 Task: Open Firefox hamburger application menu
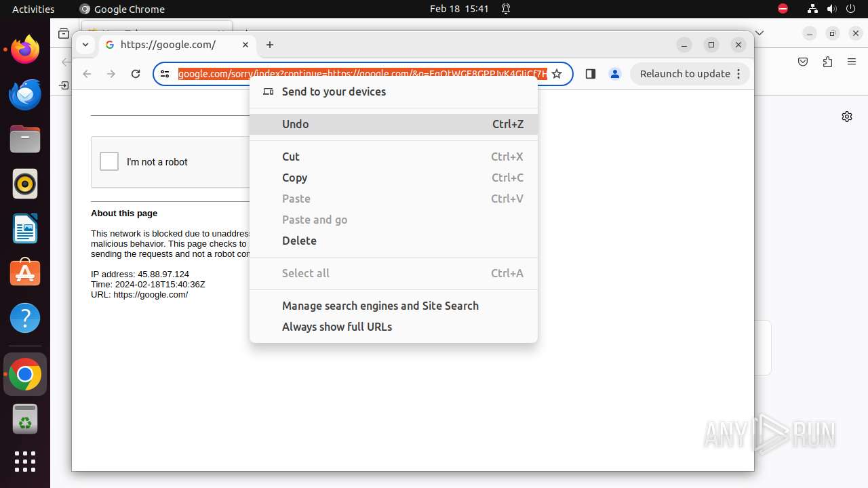(x=852, y=62)
